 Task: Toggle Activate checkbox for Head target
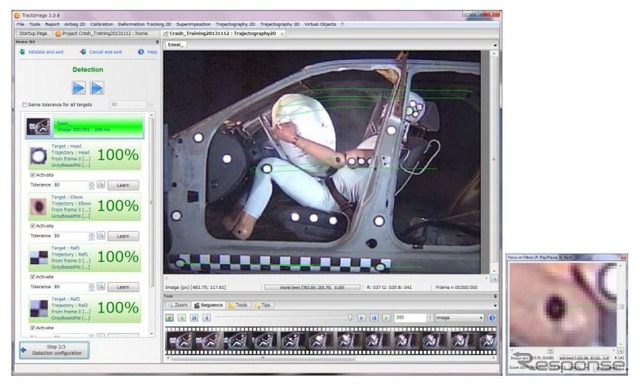33,175
